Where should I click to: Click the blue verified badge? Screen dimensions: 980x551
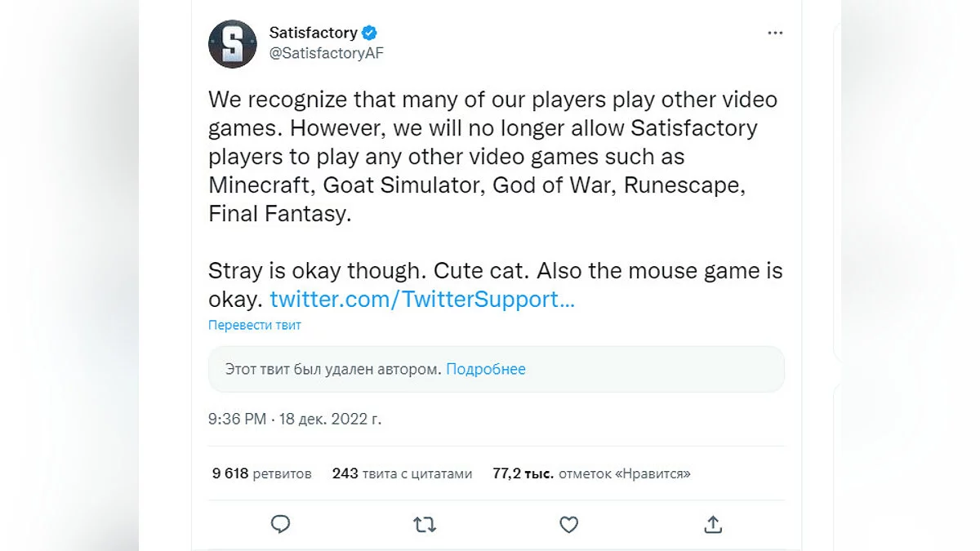click(370, 33)
